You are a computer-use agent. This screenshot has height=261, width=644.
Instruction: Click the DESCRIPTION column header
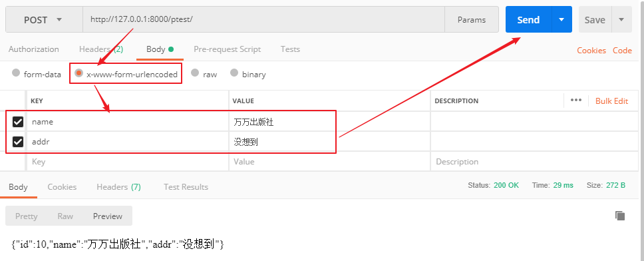coord(456,101)
